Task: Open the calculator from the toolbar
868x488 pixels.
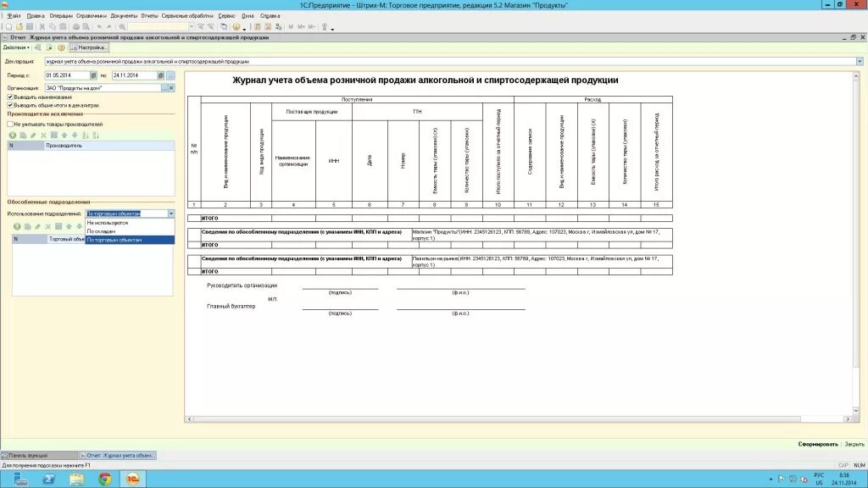Action: click(258, 26)
